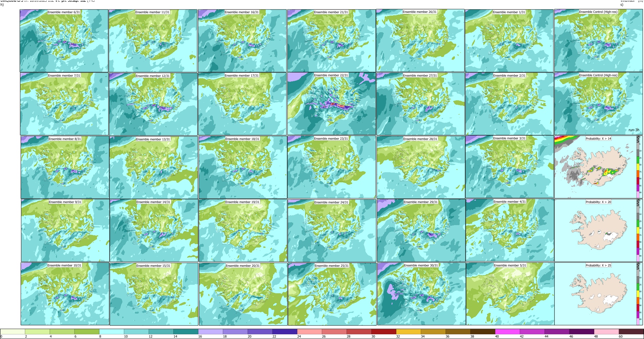Image resolution: width=644 pixels, height=339 pixels.
Task: Open the Ensemble member 12/31 map
Action: (153, 104)
